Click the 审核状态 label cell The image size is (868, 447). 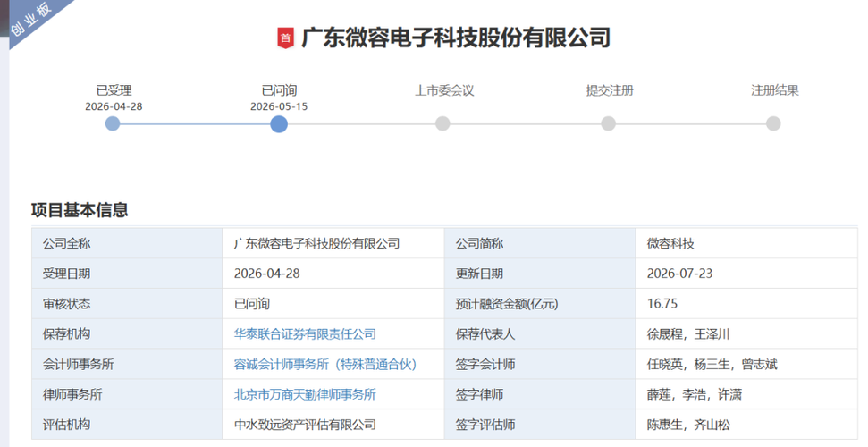[x=127, y=304]
